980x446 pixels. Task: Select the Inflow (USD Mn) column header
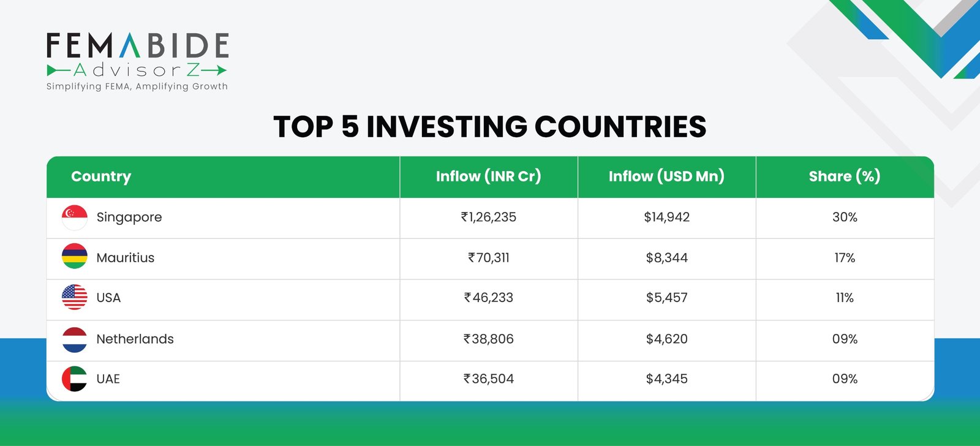pos(666,176)
